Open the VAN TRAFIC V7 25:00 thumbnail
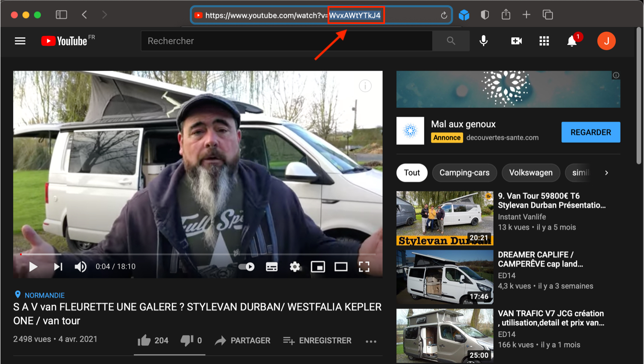 (445, 336)
